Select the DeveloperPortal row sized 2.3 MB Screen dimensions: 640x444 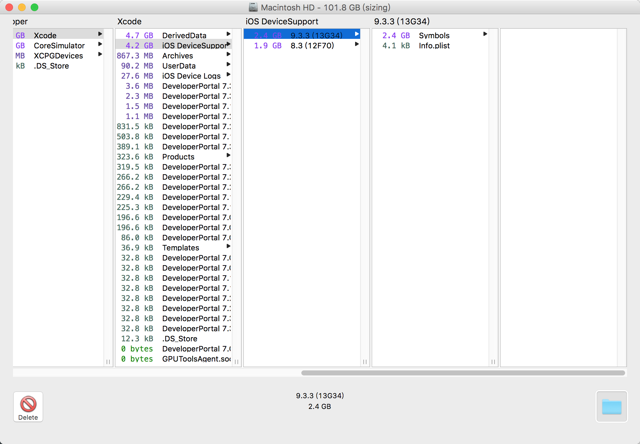[174, 96]
